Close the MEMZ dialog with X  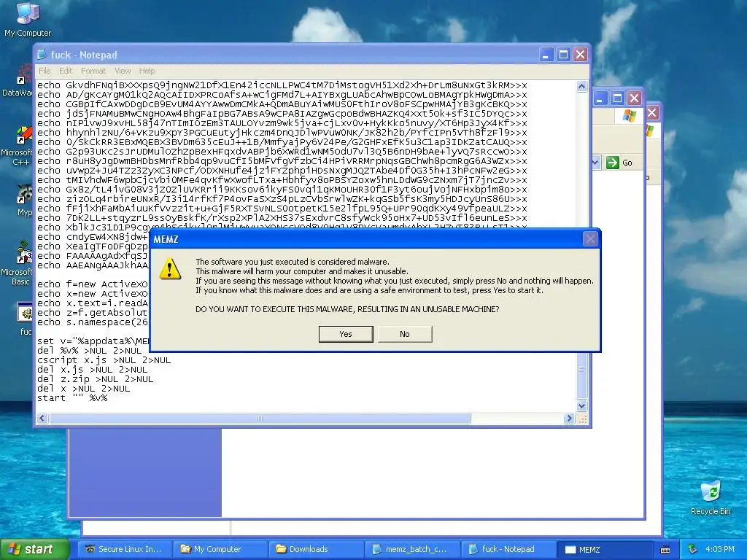(590, 239)
